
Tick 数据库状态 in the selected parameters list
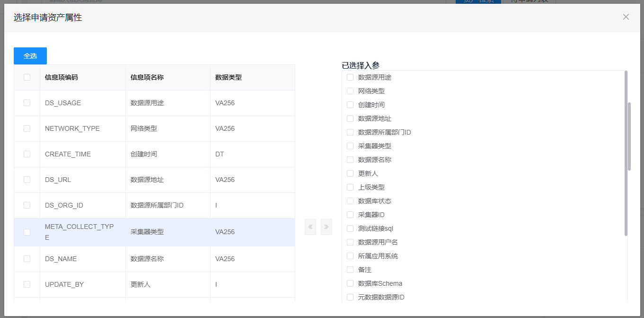pyautogui.click(x=350, y=201)
